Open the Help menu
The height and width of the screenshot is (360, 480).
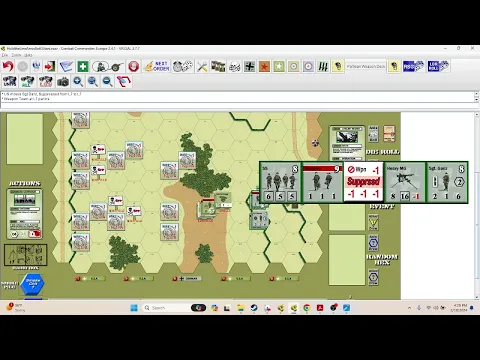(x=29, y=55)
